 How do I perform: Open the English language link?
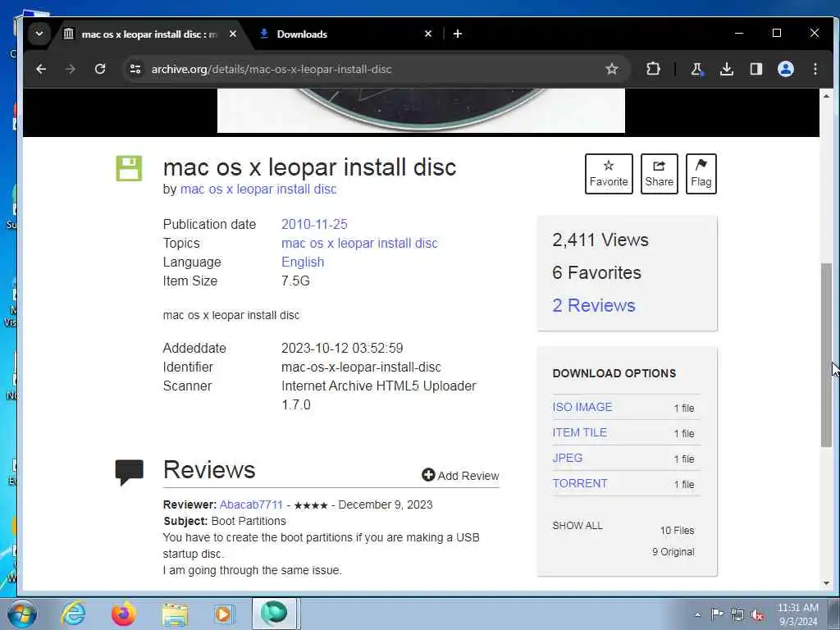click(303, 262)
